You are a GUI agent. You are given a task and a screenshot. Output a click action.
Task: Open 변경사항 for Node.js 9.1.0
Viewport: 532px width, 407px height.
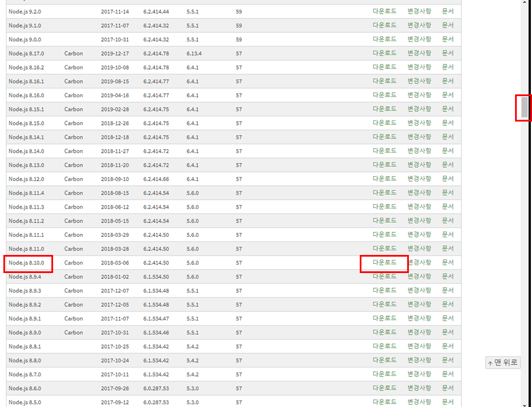coord(420,25)
